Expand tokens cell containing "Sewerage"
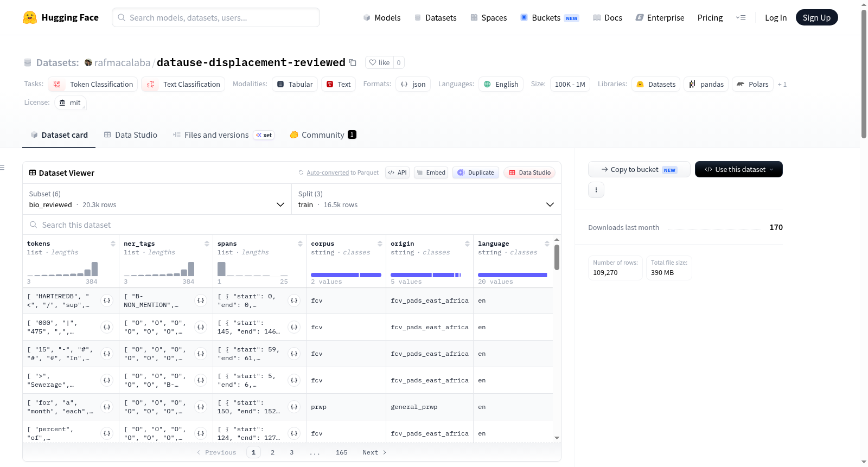The width and height of the screenshot is (868, 467). pyautogui.click(x=107, y=380)
